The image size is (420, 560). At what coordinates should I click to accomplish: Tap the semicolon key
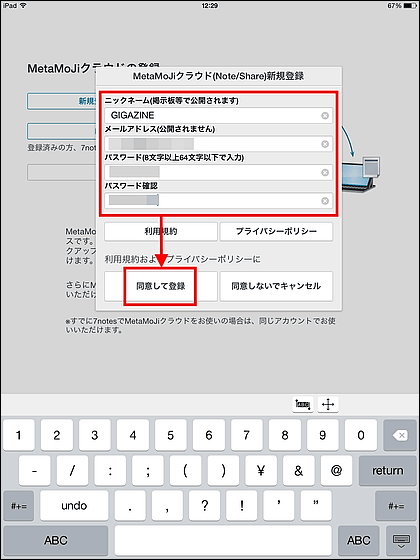[148, 470]
